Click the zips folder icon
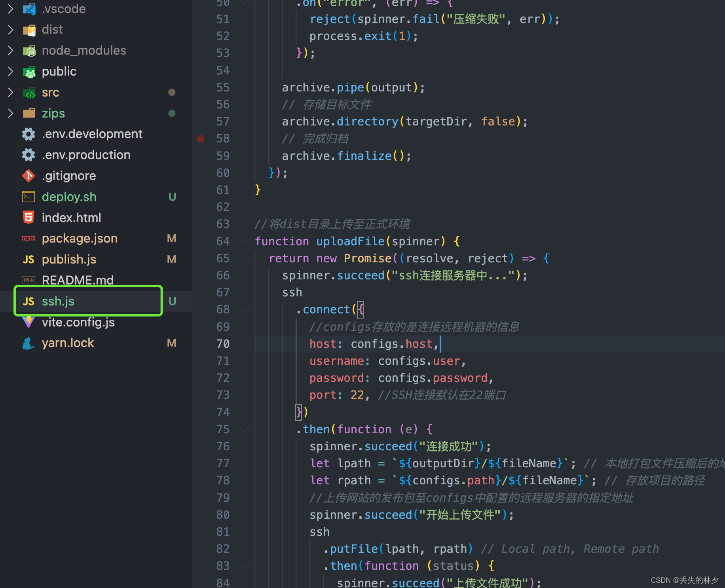 (29, 113)
